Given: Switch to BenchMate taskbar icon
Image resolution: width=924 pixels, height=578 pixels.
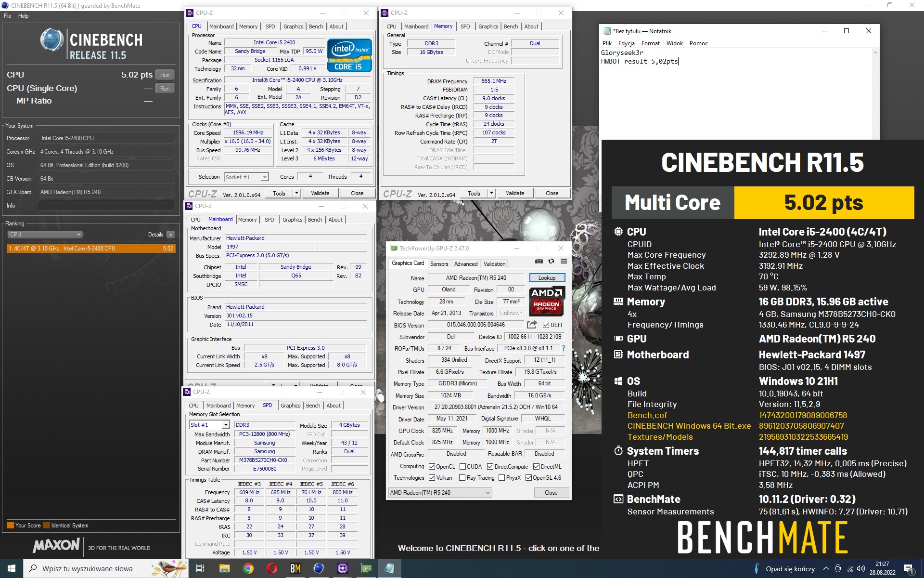Looking at the screenshot, I should pyautogui.click(x=295, y=568).
